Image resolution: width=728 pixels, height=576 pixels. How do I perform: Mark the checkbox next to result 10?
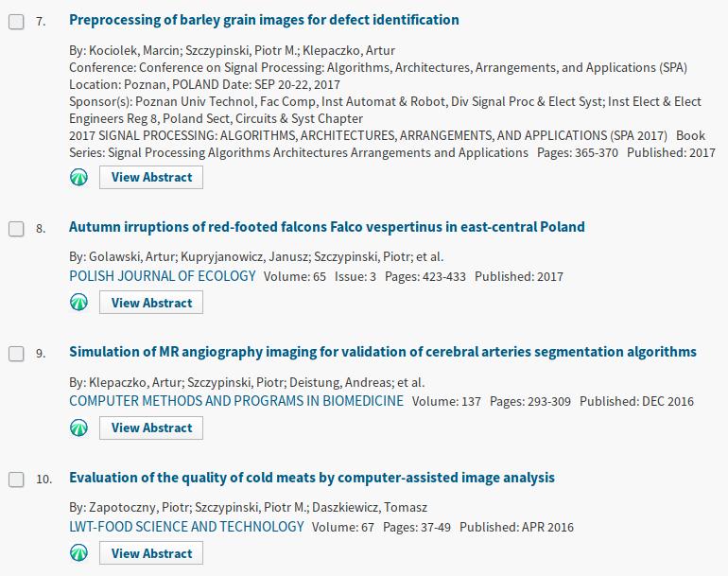16,480
